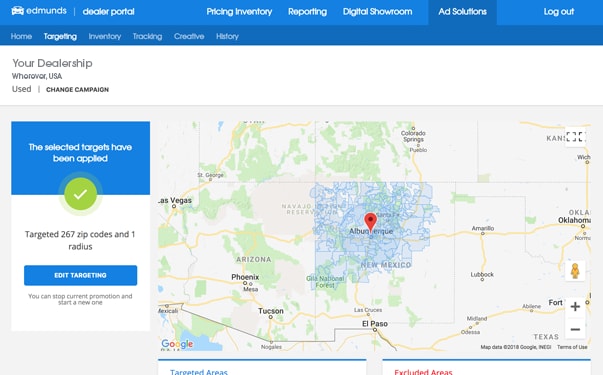This screenshot has width=603, height=375.
Task: Open the Digital Showroom menu
Action: pyautogui.click(x=377, y=12)
